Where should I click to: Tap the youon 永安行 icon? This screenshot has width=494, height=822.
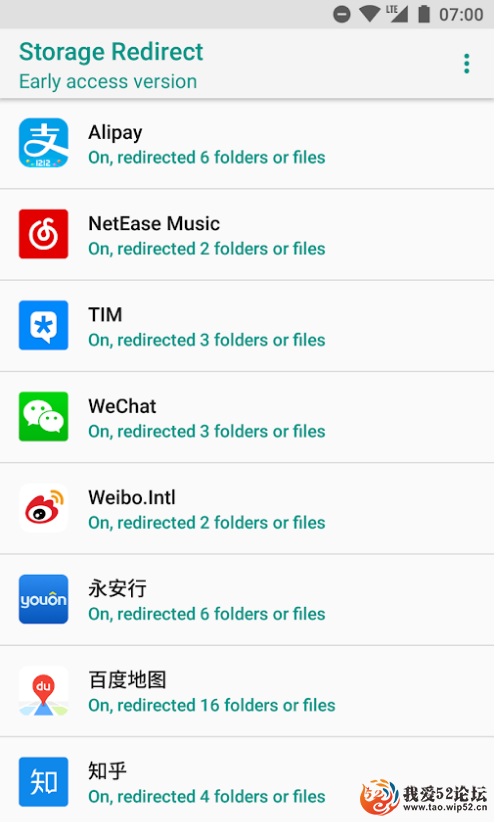(x=44, y=599)
